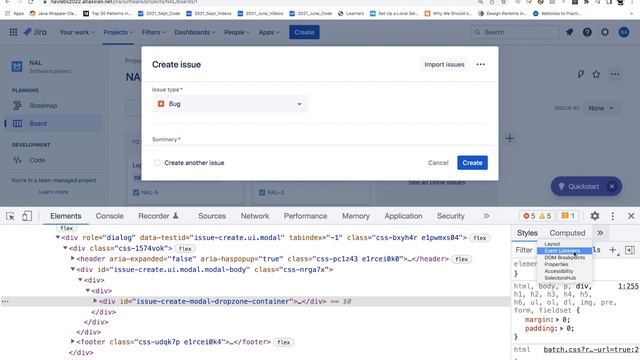Open Jira settings gear in top bar
The width and height of the screenshot is (640, 360).
tap(605, 32)
